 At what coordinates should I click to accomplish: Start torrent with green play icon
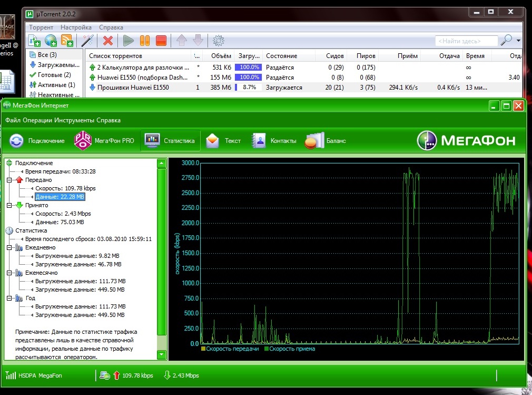tap(128, 41)
